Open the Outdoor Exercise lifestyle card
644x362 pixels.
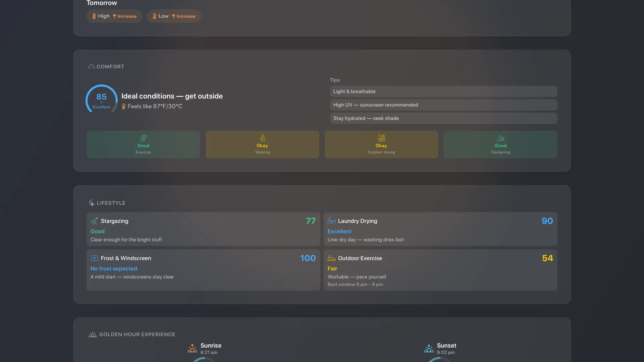pos(440,270)
